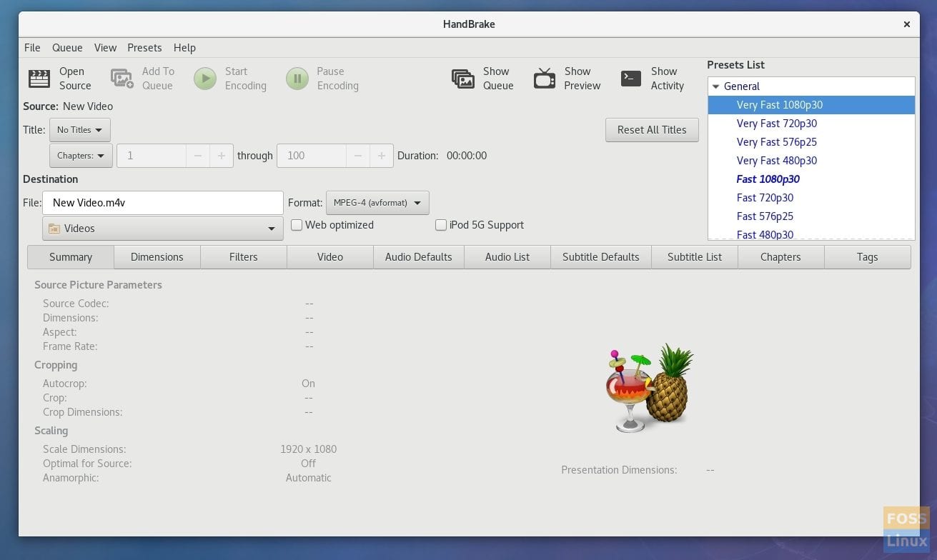Select the Very Fast 720p30 preset

(811, 124)
